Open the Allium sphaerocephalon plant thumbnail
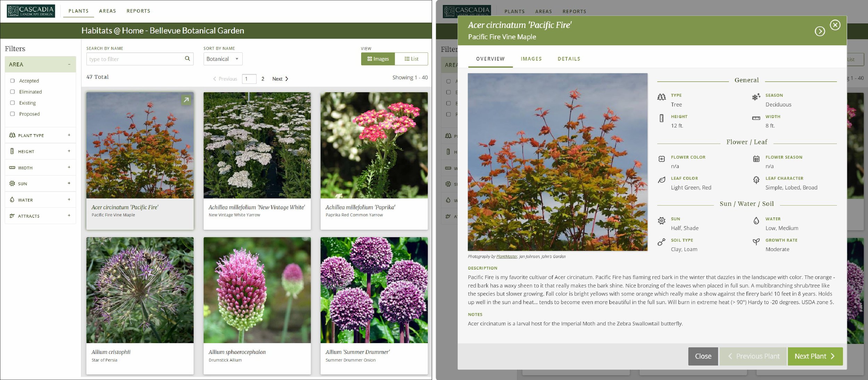This screenshot has width=868, height=380. click(257, 290)
